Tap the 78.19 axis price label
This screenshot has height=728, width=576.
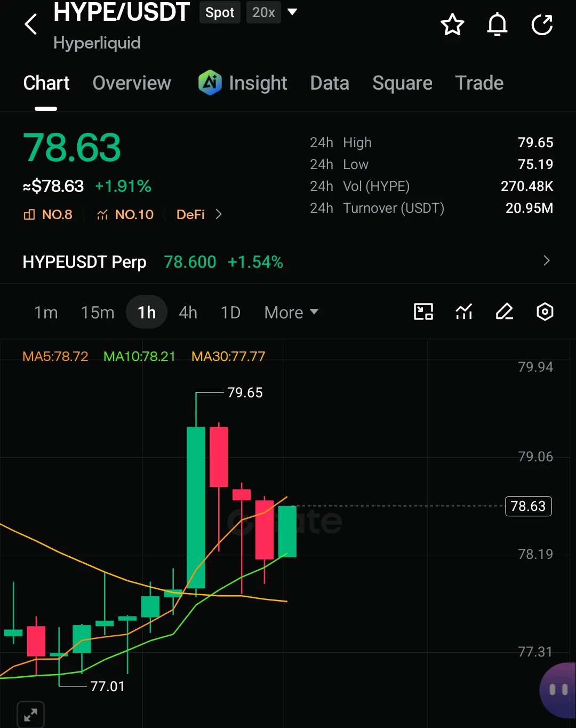535,554
